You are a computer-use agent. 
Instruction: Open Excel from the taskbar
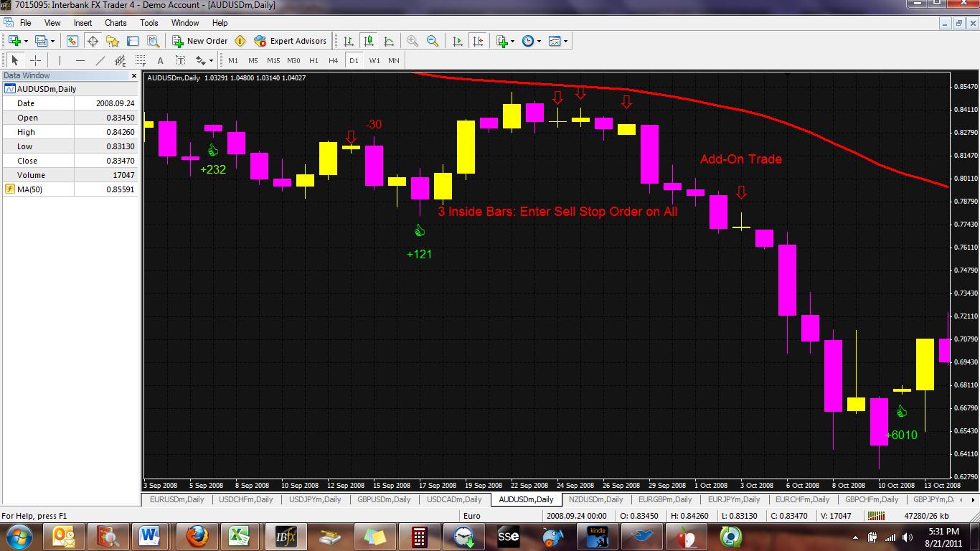point(239,537)
